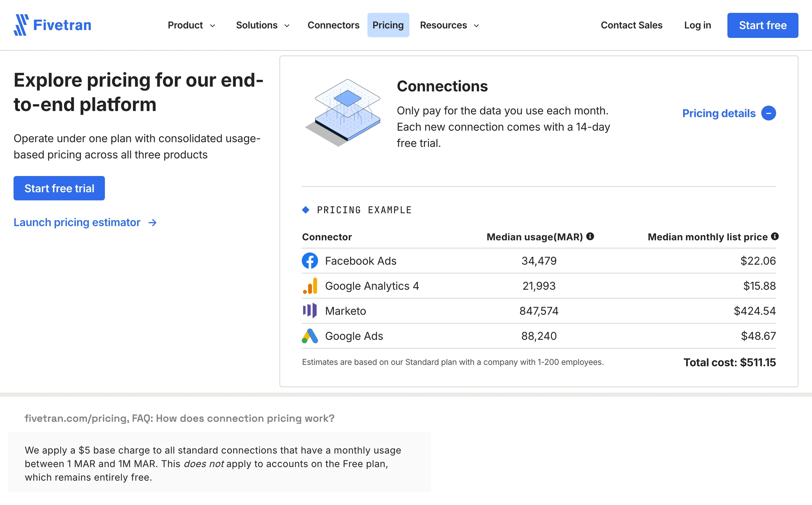The width and height of the screenshot is (812, 505).
Task: Click the Connector column header
Action: click(x=327, y=237)
